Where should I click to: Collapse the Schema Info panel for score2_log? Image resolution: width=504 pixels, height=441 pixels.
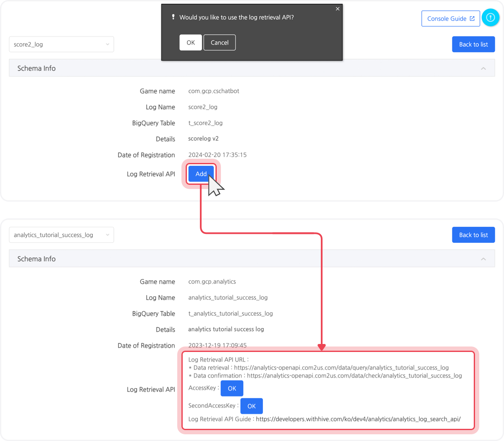click(x=483, y=68)
